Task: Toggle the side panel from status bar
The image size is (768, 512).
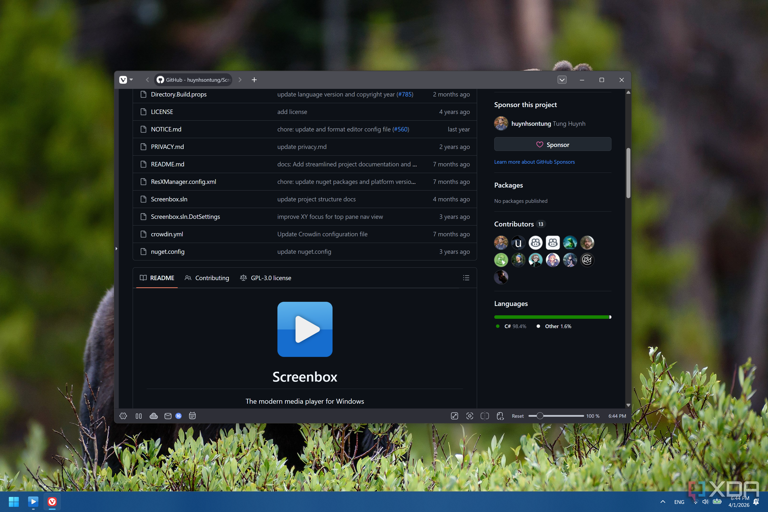Action: [139, 416]
